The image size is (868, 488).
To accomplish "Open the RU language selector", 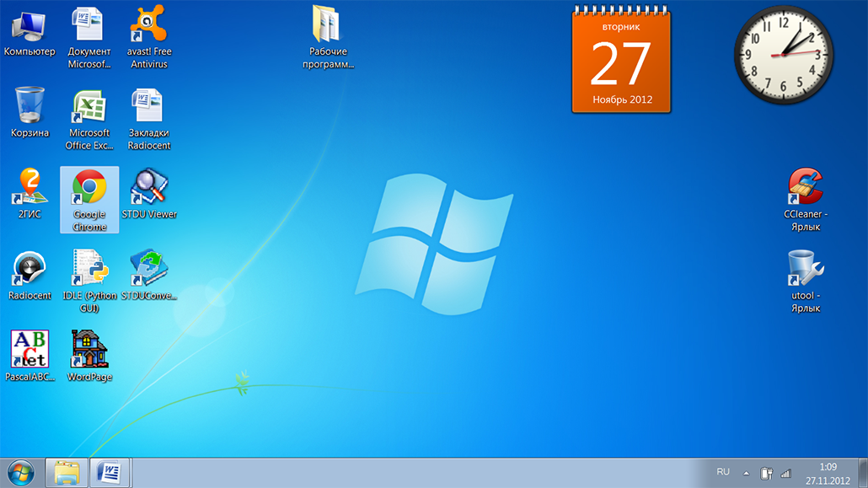I will click(x=722, y=472).
